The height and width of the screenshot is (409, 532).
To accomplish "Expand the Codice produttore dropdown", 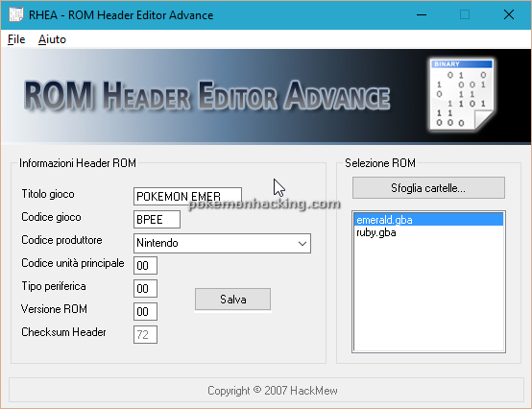I will pos(302,243).
